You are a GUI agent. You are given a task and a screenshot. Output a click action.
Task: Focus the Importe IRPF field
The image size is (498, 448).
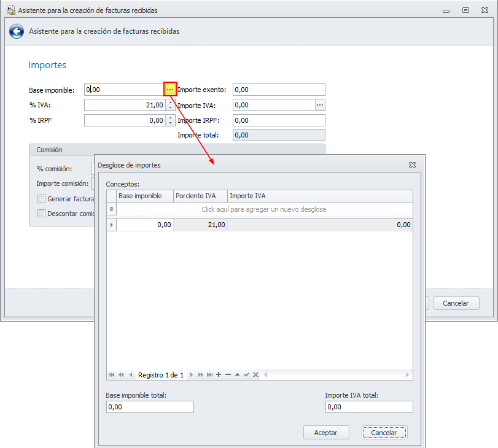pos(279,120)
